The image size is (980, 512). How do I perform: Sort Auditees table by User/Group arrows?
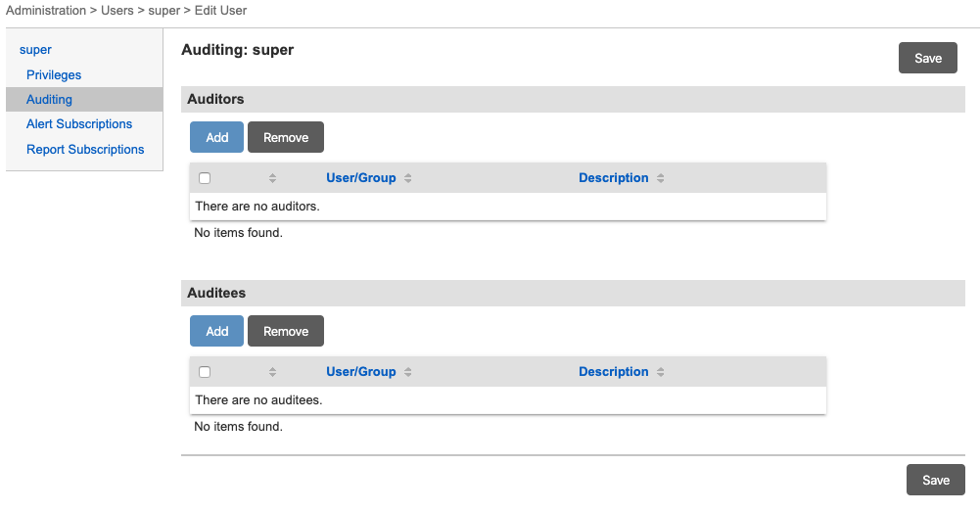(408, 372)
